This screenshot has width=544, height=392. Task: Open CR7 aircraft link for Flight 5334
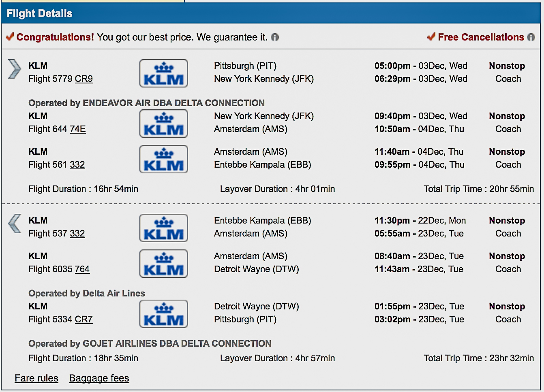point(84,320)
